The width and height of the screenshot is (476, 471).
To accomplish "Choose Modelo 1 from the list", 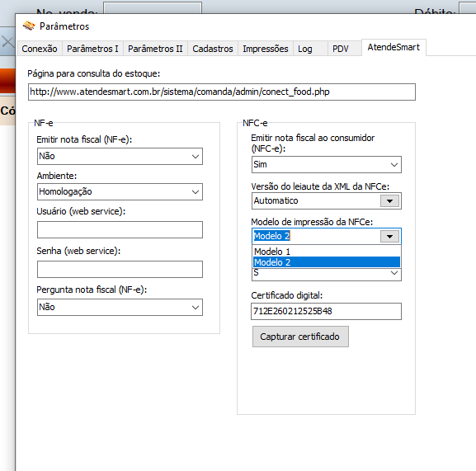I will point(327,252).
